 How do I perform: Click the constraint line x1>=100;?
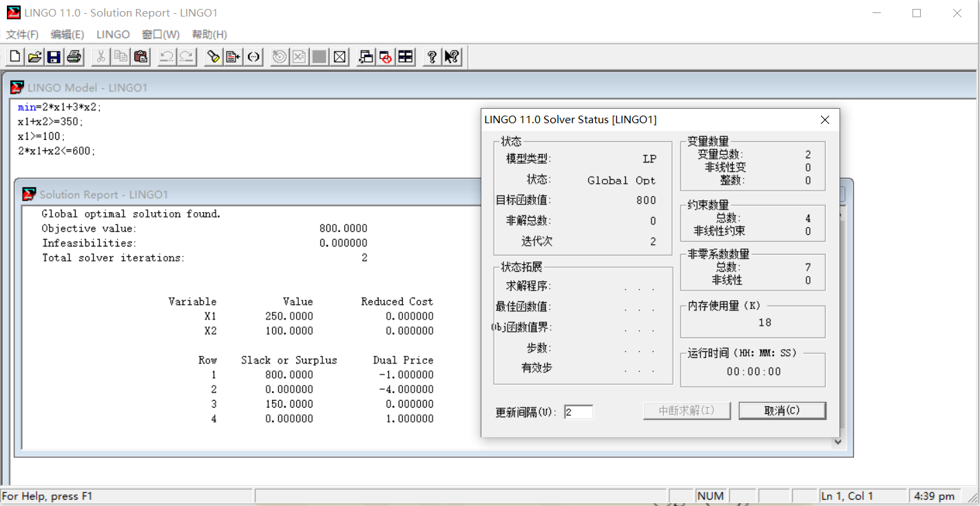42,136
